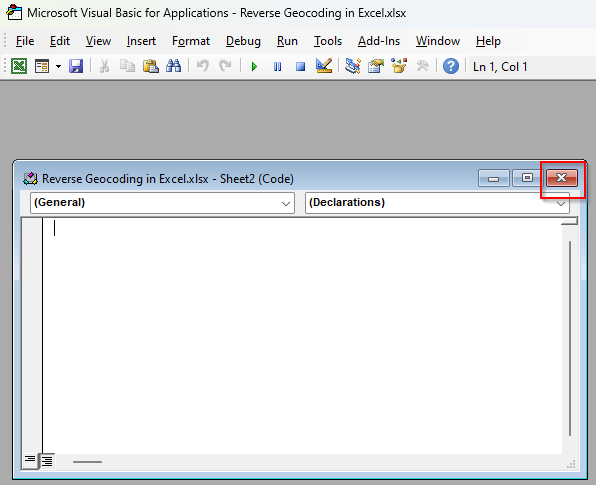
Task: Click the Insert UserForm toolbar icon
Action: click(42, 67)
